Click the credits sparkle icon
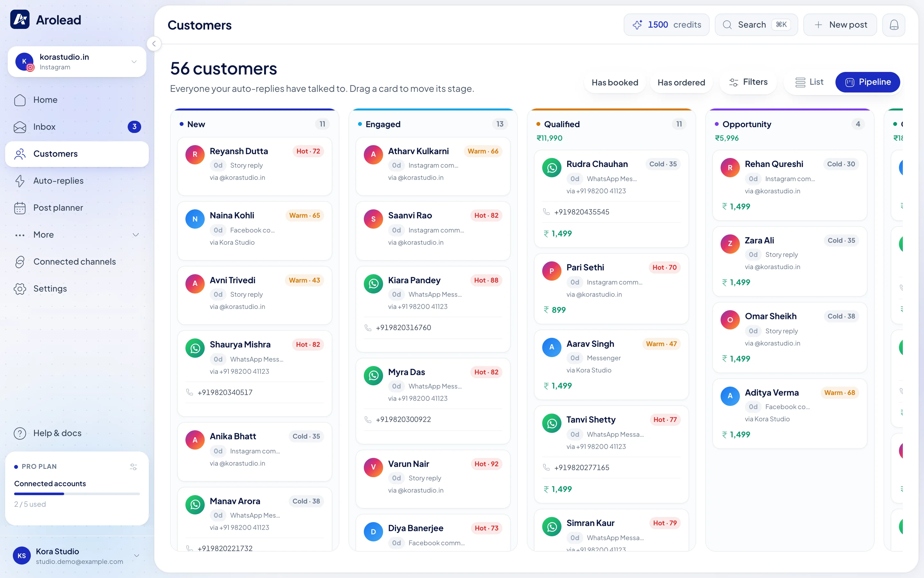The width and height of the screenshot is (924, 578). tap(637, 25)
